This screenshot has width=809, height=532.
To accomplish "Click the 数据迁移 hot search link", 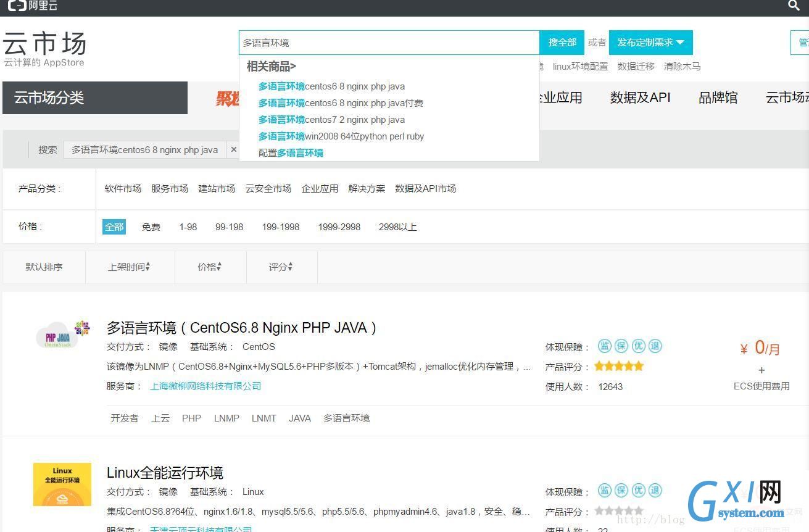I will coord(636,66).
